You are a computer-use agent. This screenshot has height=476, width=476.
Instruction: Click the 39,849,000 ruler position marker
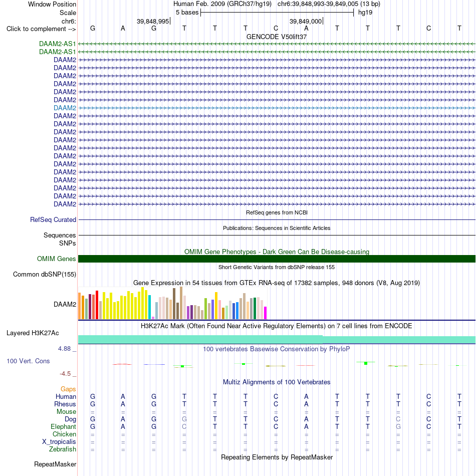click(x=306, y=21)
